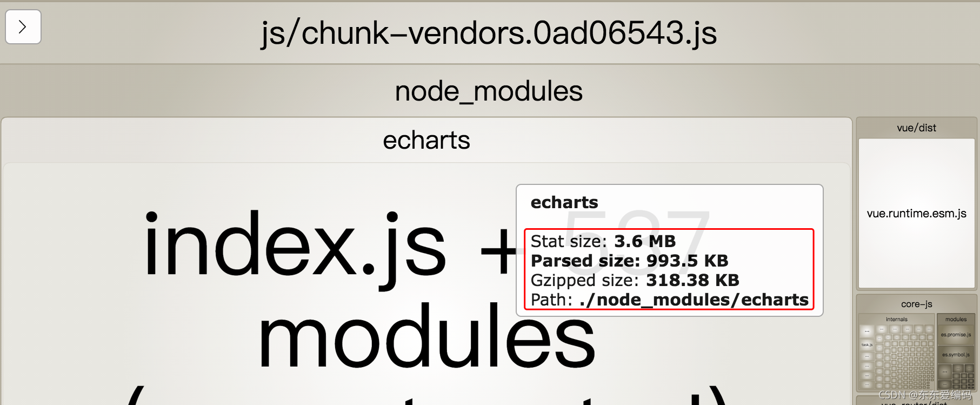Click the vue.runtime.esm.js module
980x405 pixels.
coord(917,214)
